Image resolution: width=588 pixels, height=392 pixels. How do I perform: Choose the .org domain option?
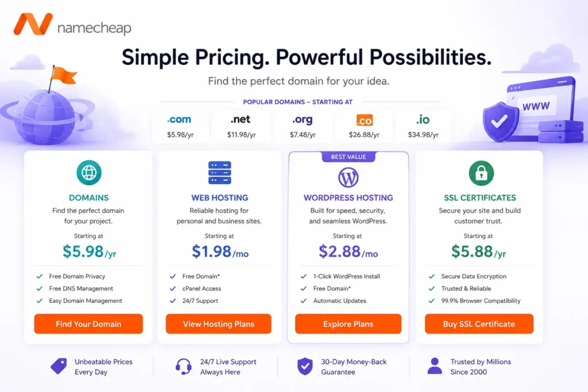303,126
